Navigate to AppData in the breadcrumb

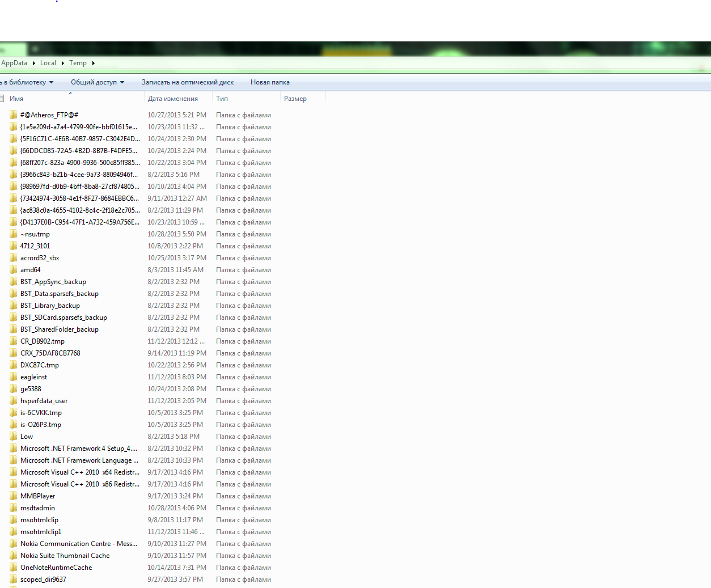(x=14, y=63)
